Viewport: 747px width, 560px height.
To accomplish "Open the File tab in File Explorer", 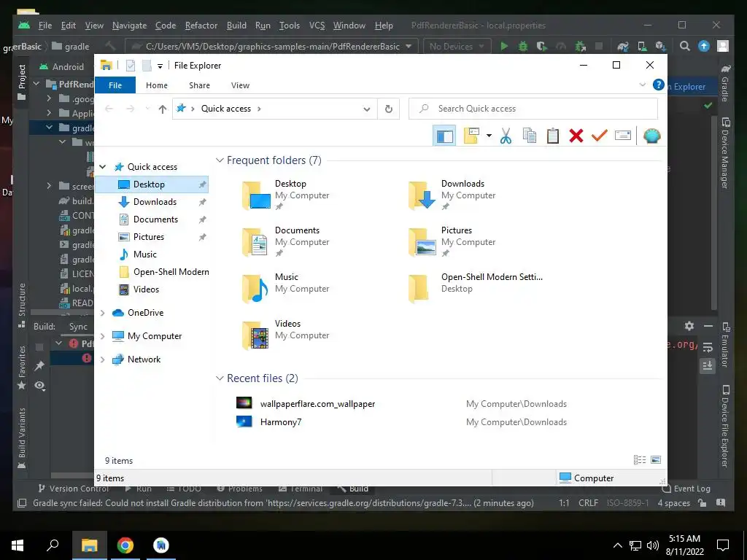I will pos(115,85).
